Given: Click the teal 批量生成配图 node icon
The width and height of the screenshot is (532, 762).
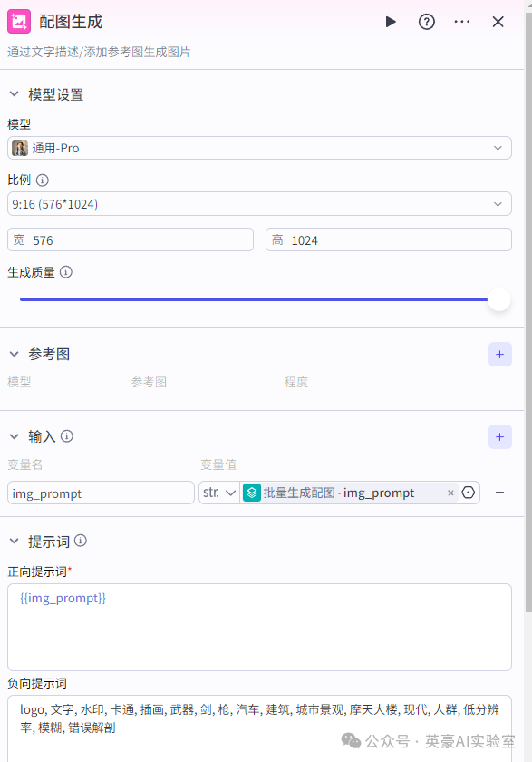Looking at the screenshot, I should (x=252, y=493).
